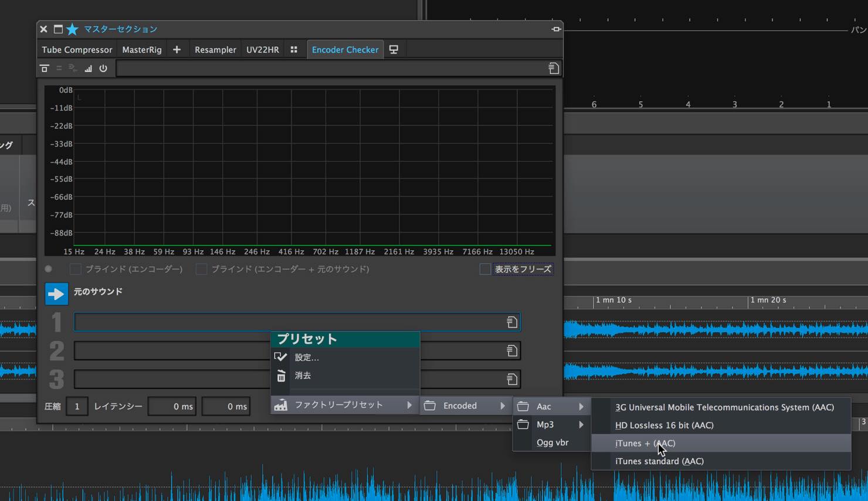Switch to the Resampler tab
The image size is (868, 501).
click(x=215, y=50)
